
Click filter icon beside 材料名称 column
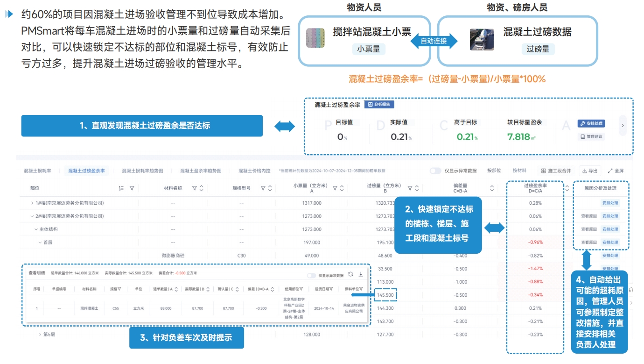coord(194,188)
